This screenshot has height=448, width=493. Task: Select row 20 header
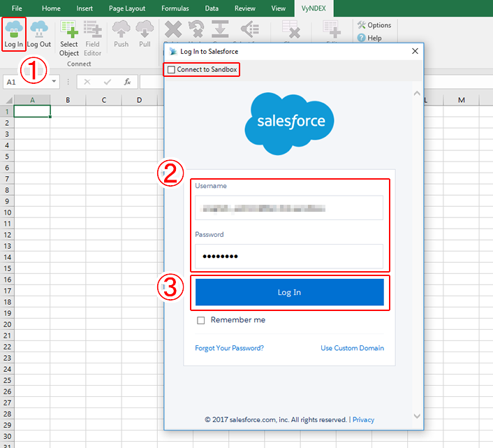7,324
